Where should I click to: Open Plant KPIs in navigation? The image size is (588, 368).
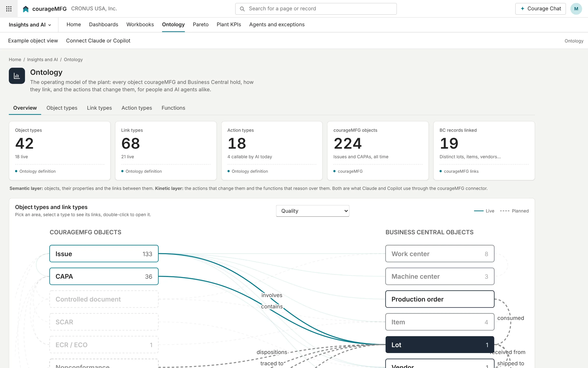click(229, 25)
